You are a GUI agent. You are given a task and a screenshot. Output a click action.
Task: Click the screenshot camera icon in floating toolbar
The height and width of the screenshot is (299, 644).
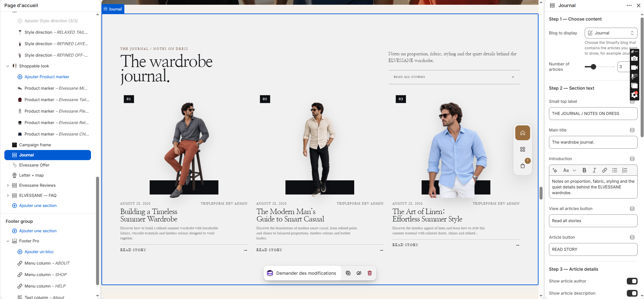(x=634, y=59)
